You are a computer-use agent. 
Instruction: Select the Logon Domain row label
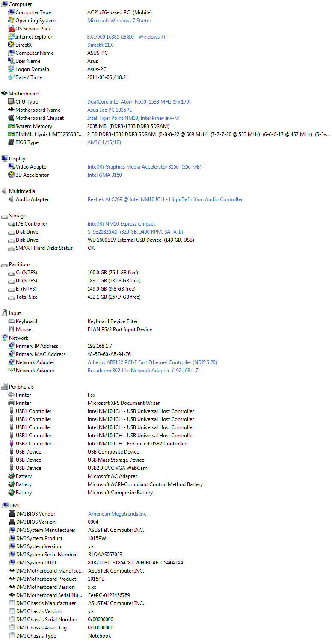(x=32, y=69)
